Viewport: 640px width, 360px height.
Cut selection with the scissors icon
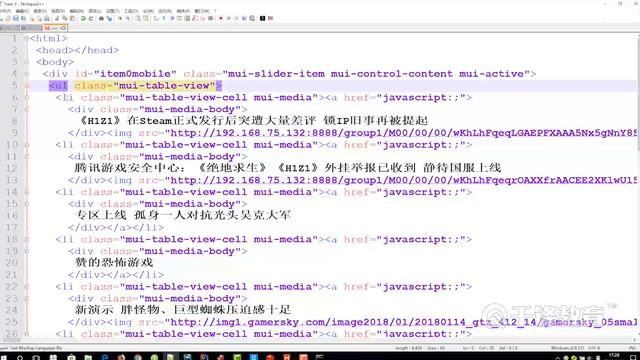tap(57, 18)
